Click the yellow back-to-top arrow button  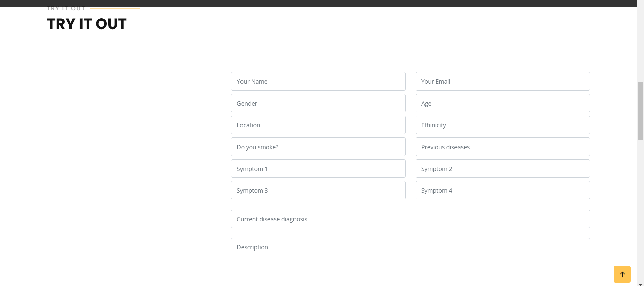[622, 274]
